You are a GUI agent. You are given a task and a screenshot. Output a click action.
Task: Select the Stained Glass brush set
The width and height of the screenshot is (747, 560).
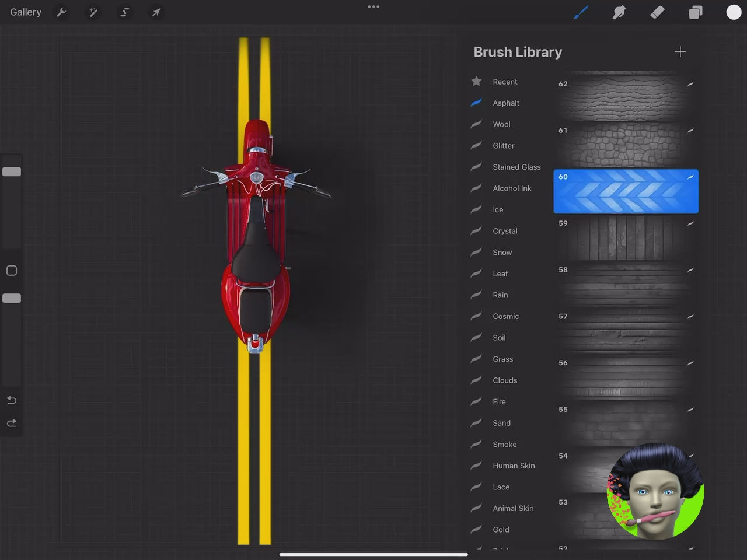click(x=516, y=167)
